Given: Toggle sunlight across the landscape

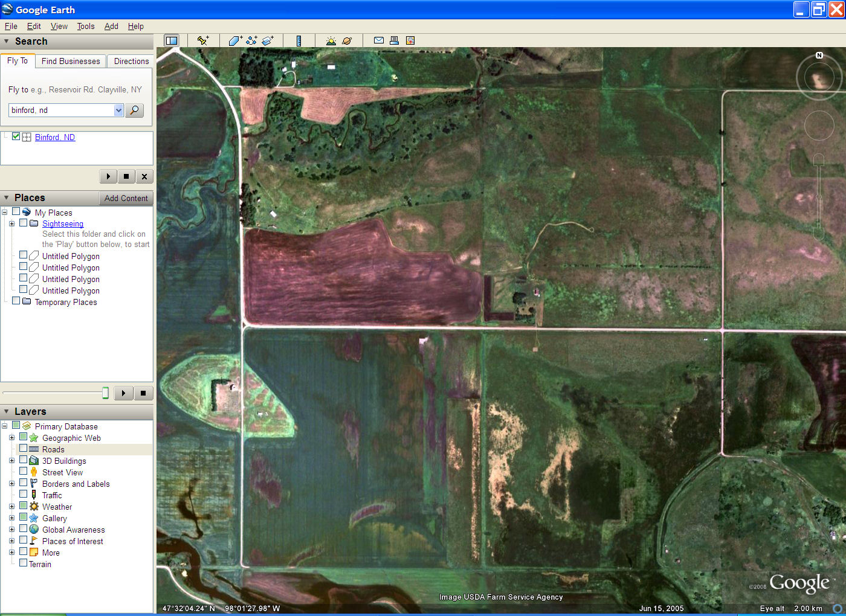Looking at the screenshot, I should (331, 40).
